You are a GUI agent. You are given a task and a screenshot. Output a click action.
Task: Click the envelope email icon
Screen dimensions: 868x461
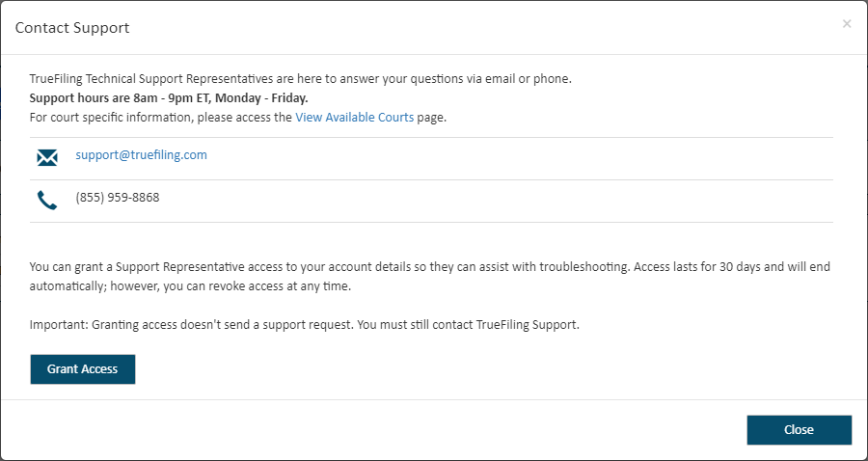(47, 158)
